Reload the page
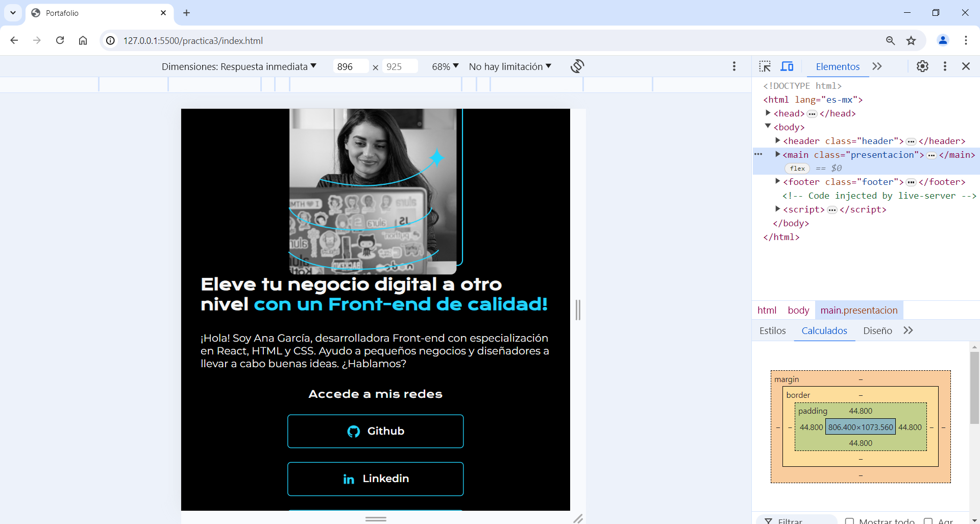Image resolution: width=980 pixels, height=524 pixels. point(60,40)
